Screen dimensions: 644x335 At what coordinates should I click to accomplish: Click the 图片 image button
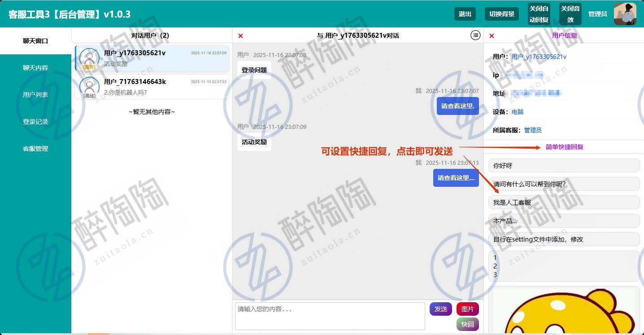pos(467,309)
